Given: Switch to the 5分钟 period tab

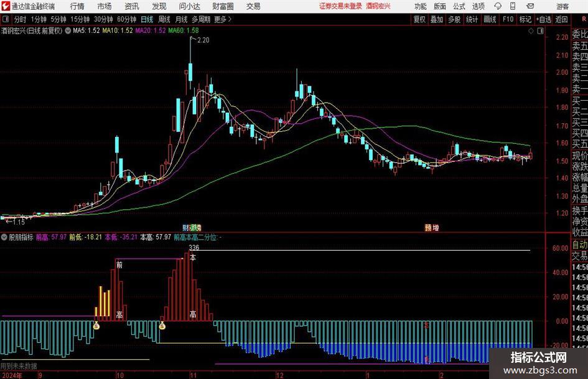Looking at the screenshot, I should tap(58, 19).
